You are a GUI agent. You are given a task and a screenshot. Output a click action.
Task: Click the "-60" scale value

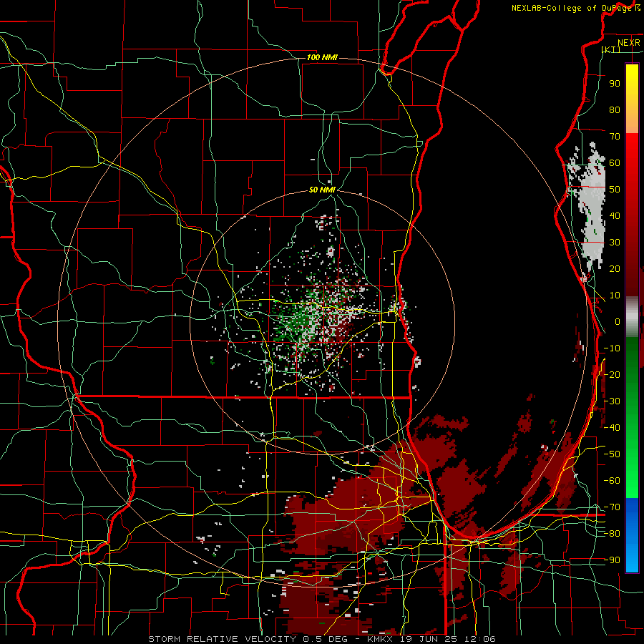(x=612, y=481)
